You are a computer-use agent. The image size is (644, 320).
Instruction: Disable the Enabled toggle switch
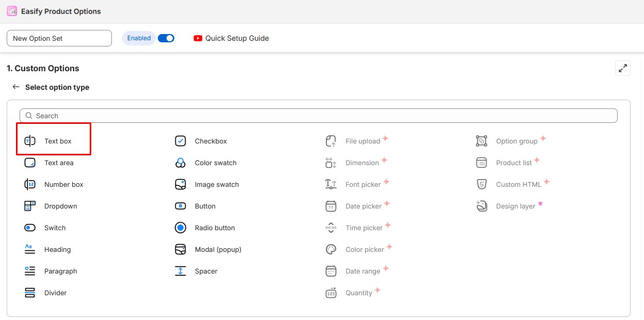point(166,38)
